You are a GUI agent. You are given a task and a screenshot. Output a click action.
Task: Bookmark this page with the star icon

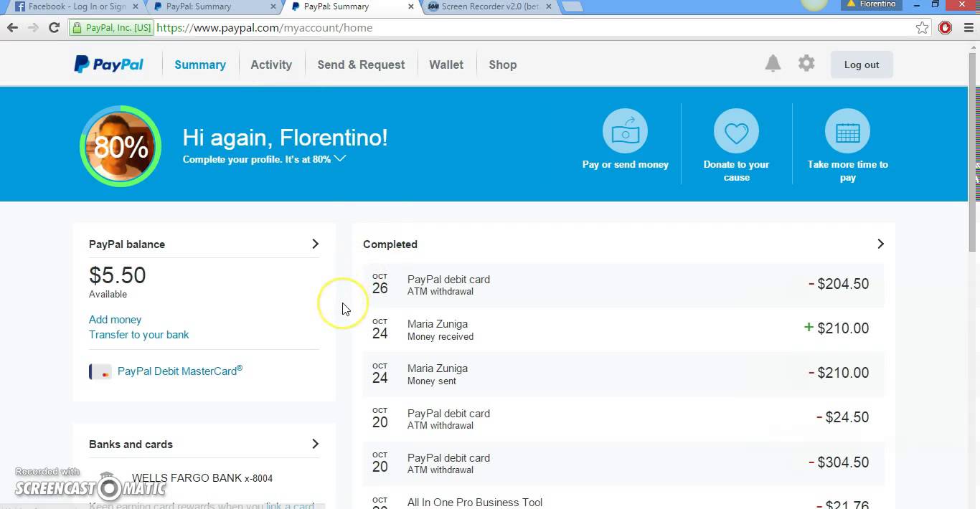pos(922,28)
